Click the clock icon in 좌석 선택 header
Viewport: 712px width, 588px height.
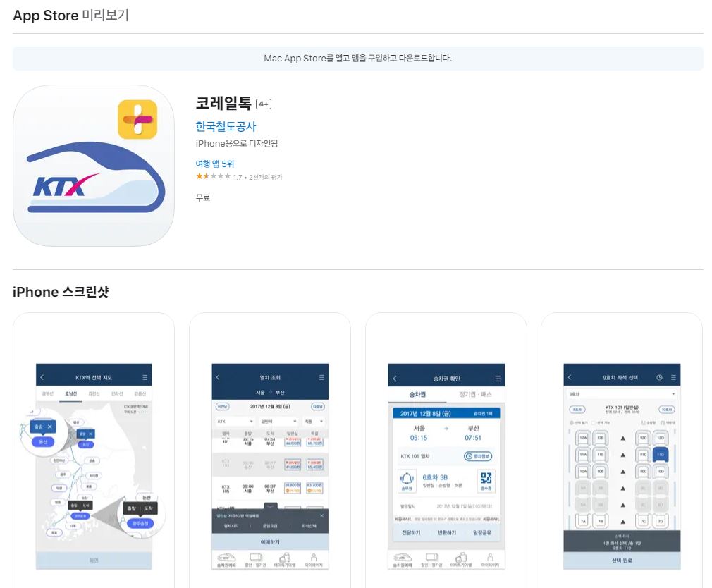coord(659,377)
